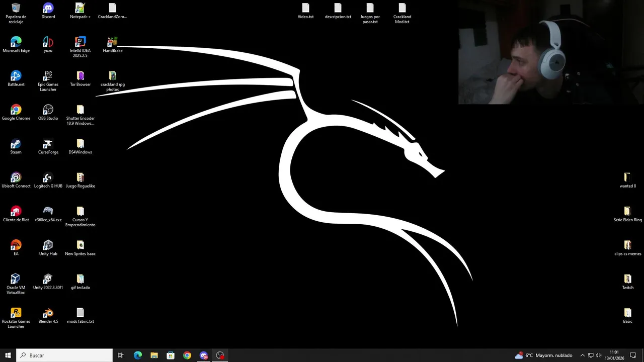Select the gif teclado folder
The width and height of the screenshot is (644, 362).
(x=80, y=282)
